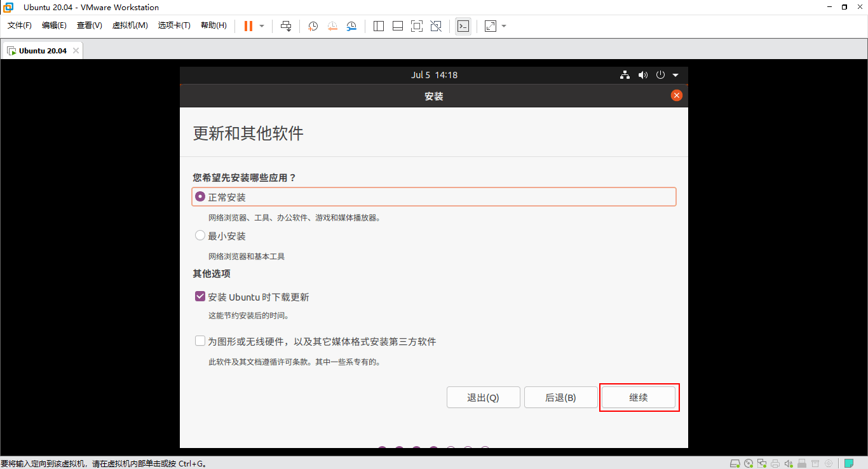Expand the Ubuntu system menu arrow
Viewport: 868px width, 469px height.
675,75
